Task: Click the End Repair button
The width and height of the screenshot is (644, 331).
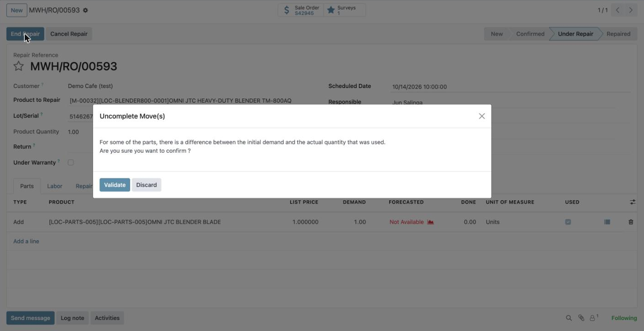Action: [25, 34]
